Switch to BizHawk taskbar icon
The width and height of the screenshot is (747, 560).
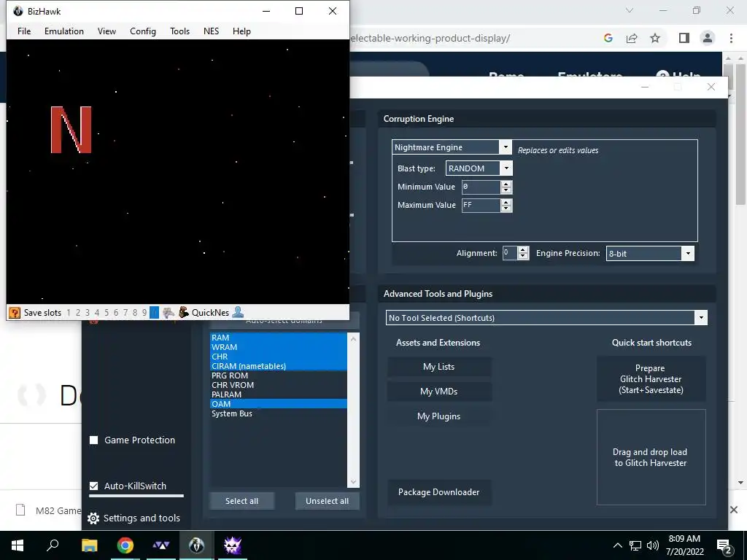pyautogui.click(x=196, y=545)
